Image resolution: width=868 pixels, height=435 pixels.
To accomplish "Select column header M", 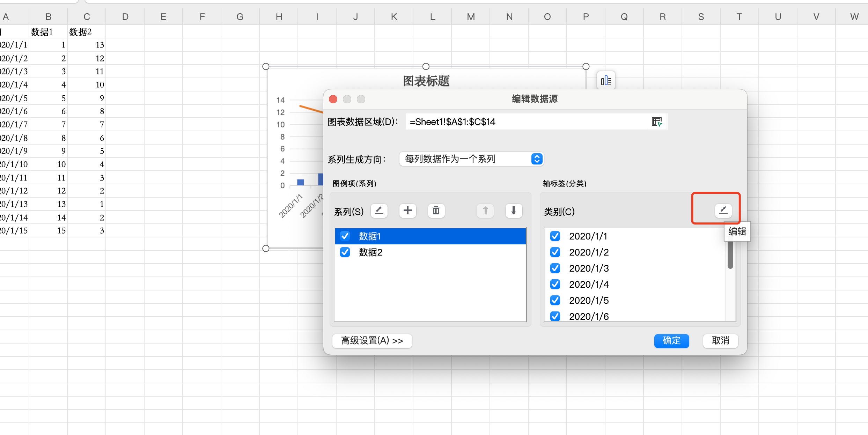I will [x=471, y=16].
